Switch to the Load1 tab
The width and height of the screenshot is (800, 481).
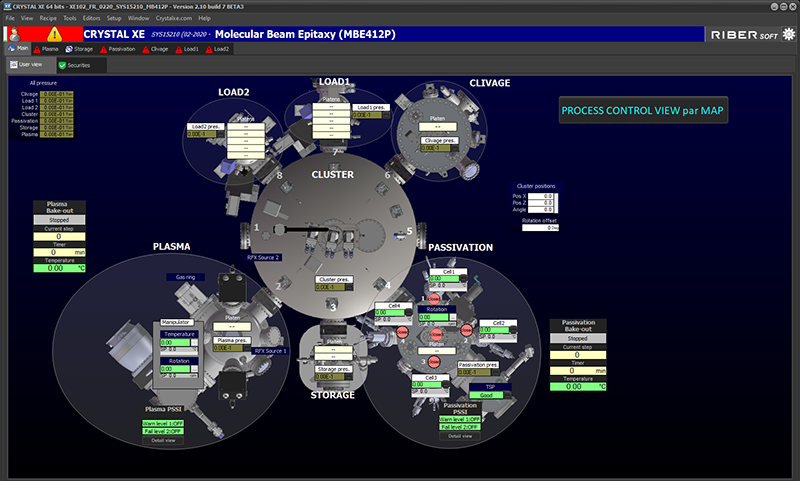[x=187, y=49]
